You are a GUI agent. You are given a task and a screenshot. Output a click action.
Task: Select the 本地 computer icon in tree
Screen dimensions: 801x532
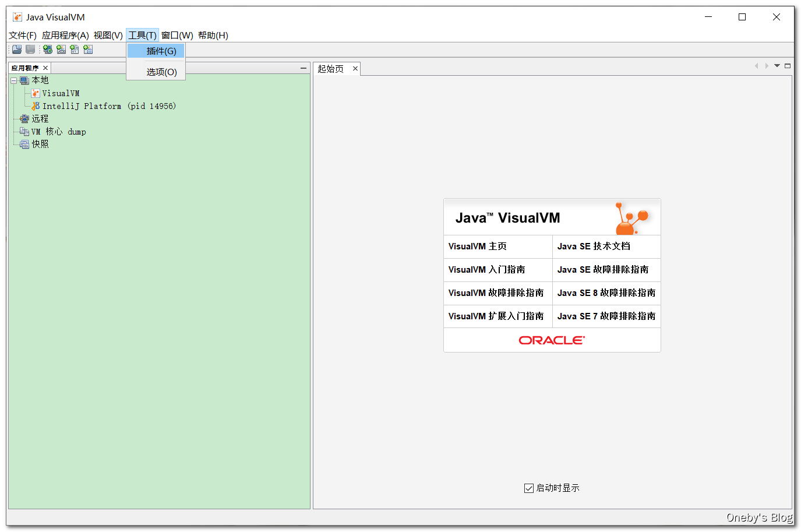click(x=24, y=80)
